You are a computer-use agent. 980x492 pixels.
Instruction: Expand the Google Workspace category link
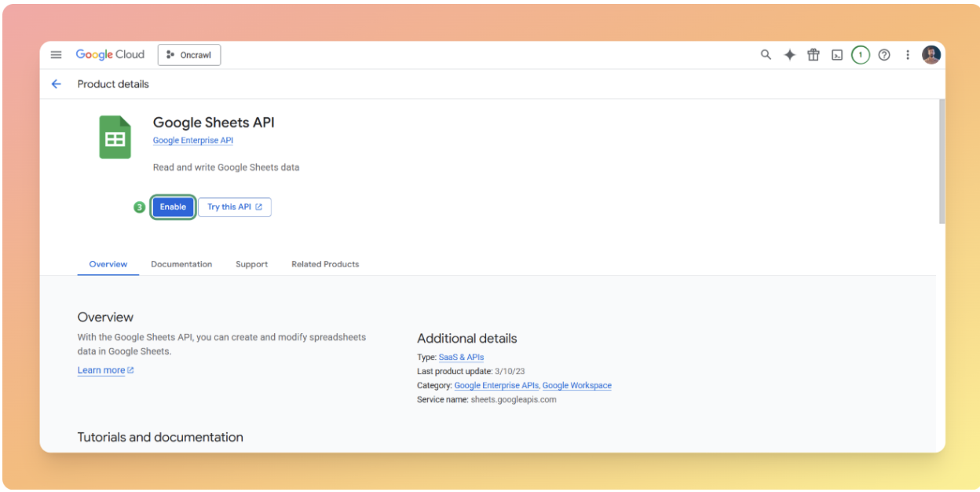click(577, 385)
